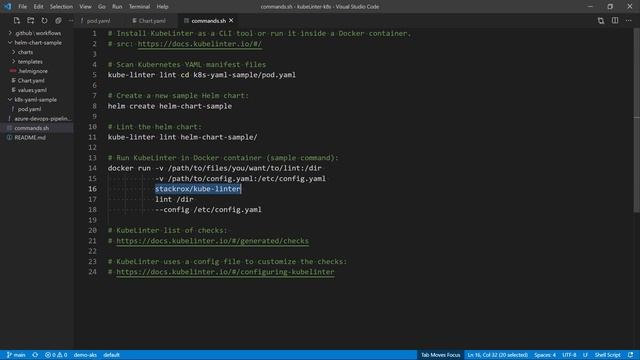This screenshot has height=360, width=640.
Task: Click the selected stackrox/kube-linter text
Action: (198, 189)
